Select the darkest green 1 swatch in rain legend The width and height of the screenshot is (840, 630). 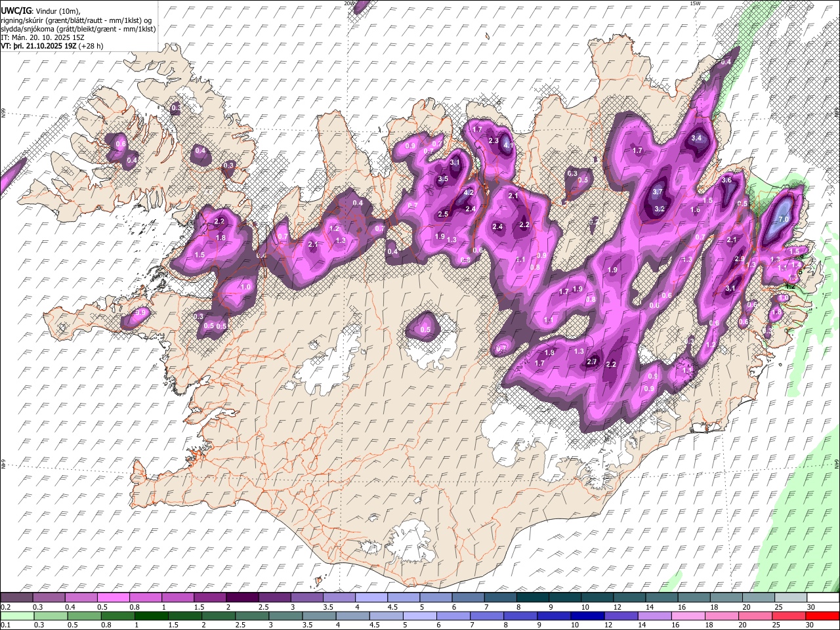pyautogui.click(x=152, y=616)
